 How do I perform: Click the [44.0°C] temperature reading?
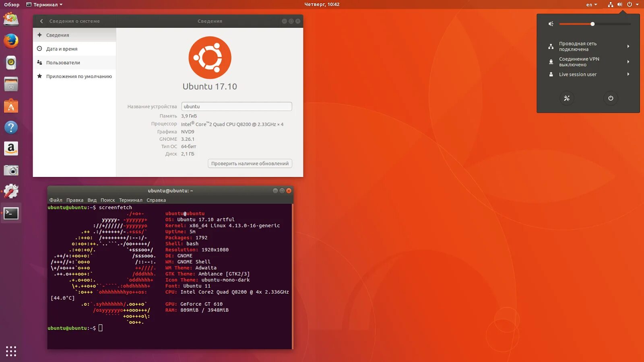63,298
